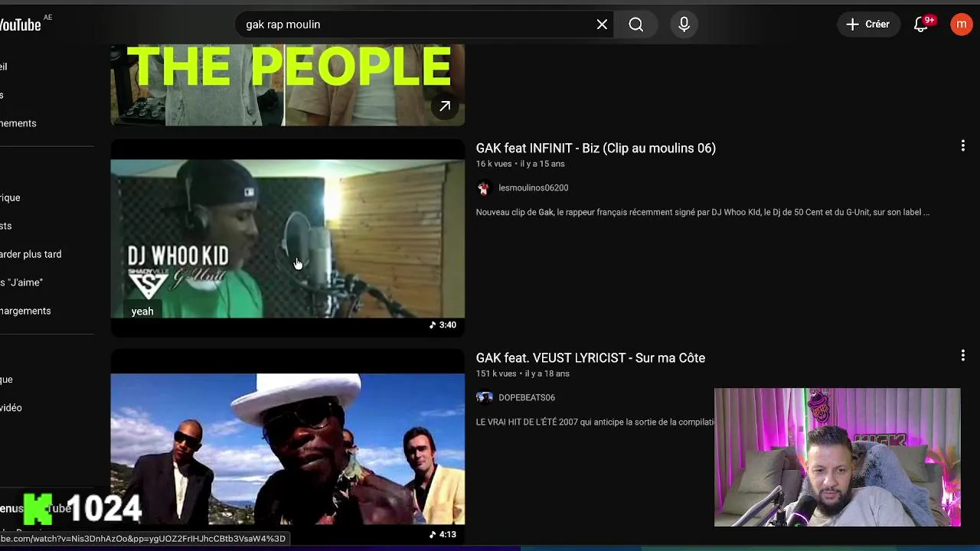980x551 pixels.
Task: Open the Historique sidebar entry
Action: [x=10, y=197]
